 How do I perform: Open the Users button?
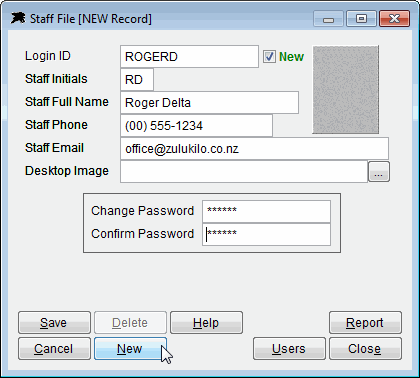point(289,349)
